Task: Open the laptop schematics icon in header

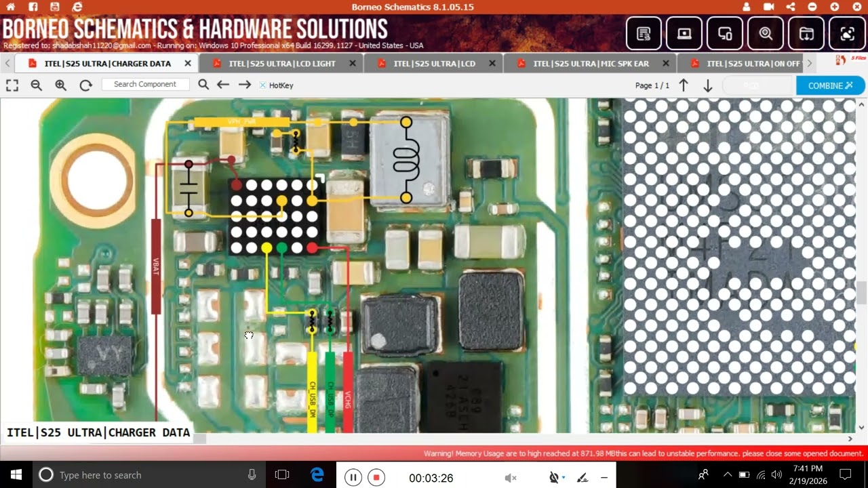Action: pos(684,33)
